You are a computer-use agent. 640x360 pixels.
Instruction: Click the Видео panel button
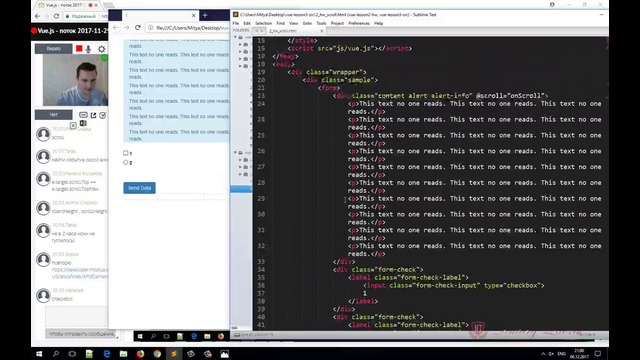click(53, 49)
